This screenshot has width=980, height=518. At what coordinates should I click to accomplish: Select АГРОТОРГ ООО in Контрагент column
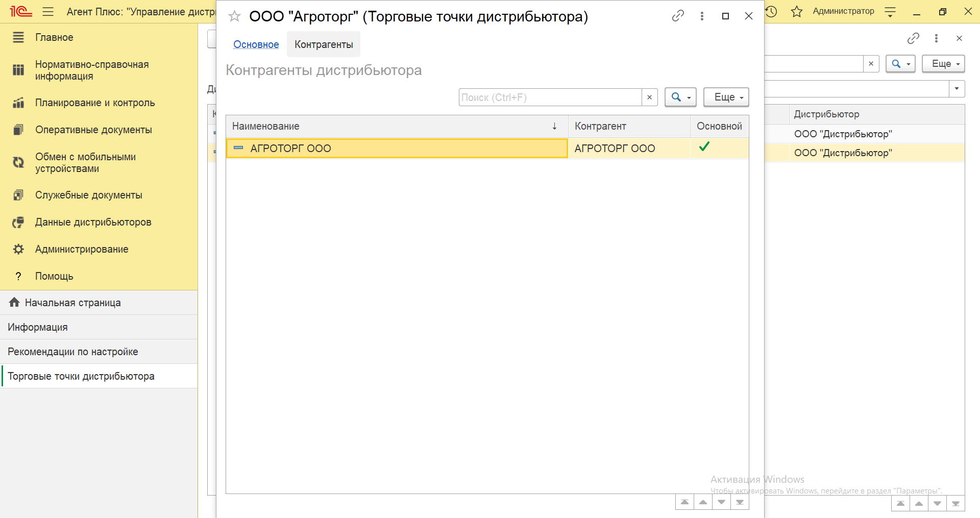click(x=629, y=149)
